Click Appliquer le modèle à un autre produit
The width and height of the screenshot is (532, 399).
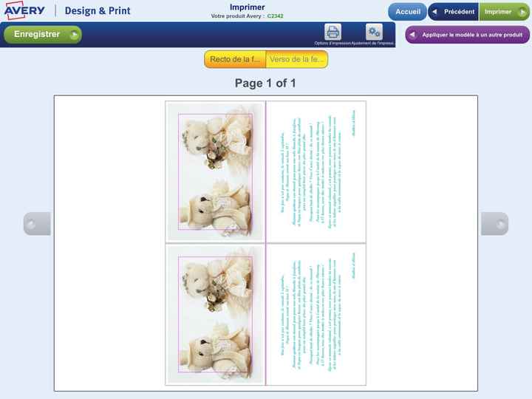coord(472,35)
